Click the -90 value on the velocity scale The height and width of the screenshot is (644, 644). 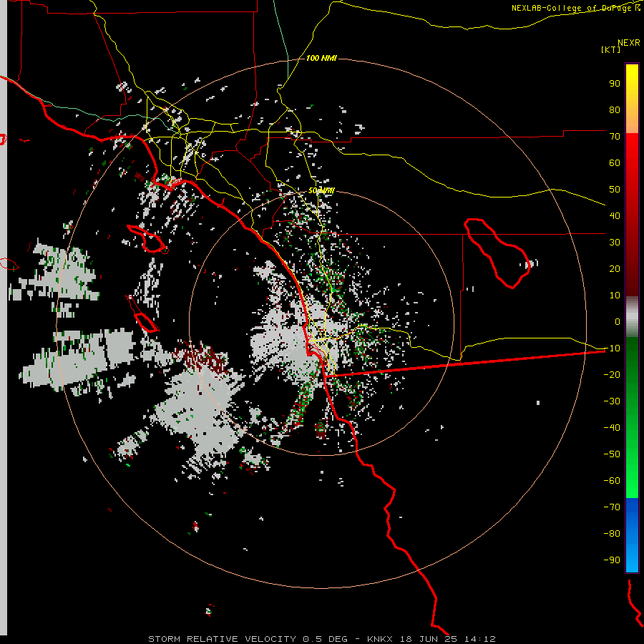[612, 560]
